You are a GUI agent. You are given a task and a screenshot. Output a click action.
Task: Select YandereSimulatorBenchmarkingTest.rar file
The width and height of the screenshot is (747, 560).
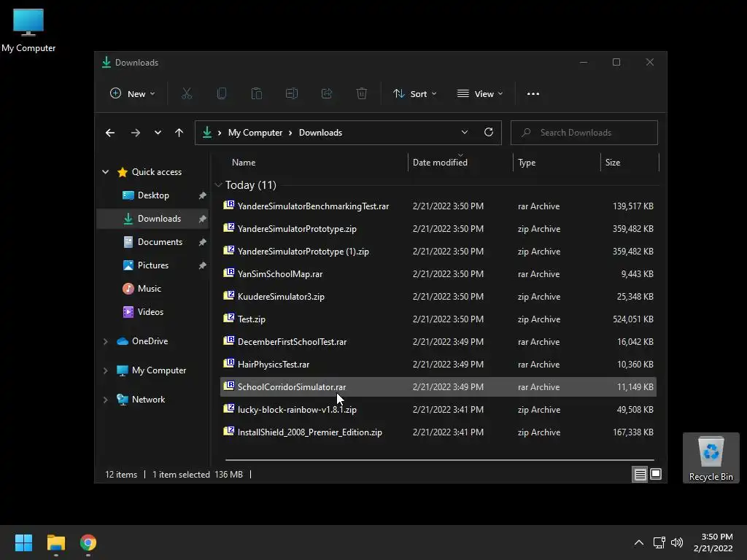coord(438,206)
